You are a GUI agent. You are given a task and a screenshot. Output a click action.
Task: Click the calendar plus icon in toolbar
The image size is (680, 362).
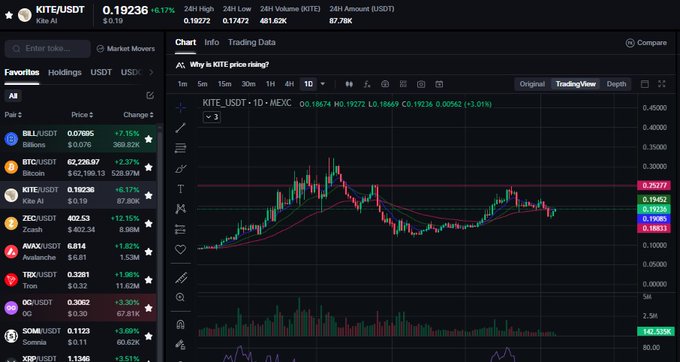click(x=439, y=84)
